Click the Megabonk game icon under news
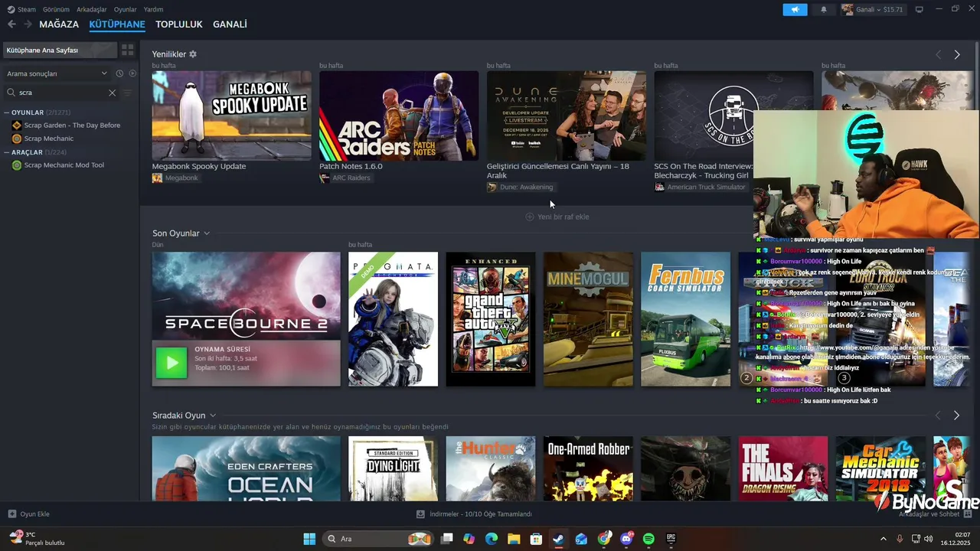The image size is (980, 551). tap(157, 178)
